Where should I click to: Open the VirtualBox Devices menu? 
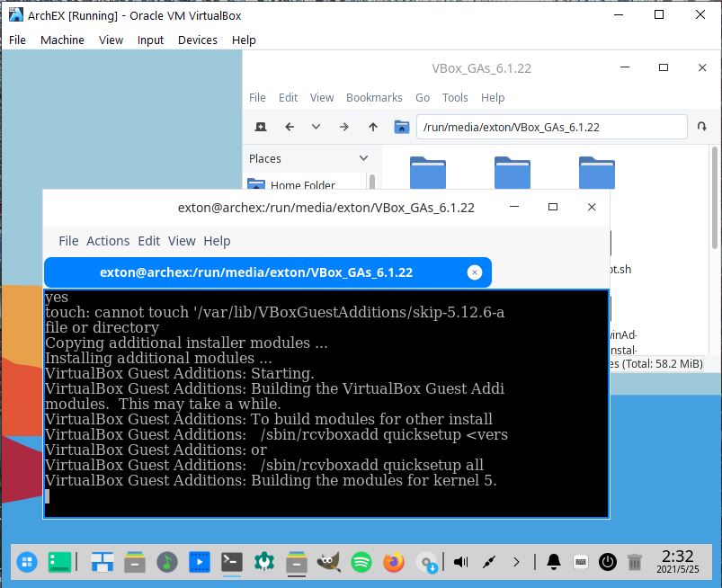(x=198, y=40)
